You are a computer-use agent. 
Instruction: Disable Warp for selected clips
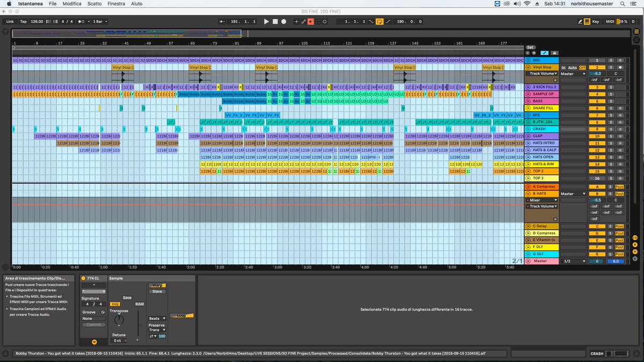157,286
